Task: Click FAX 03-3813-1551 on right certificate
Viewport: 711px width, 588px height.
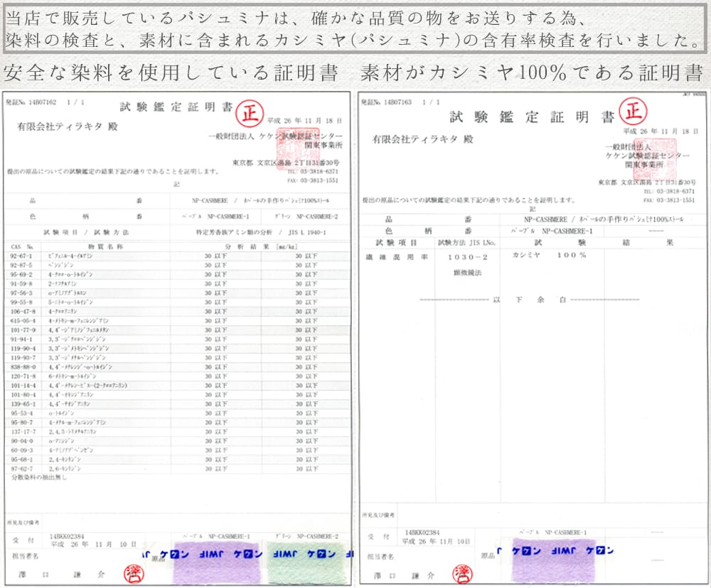Action: (x=669, y=200)
